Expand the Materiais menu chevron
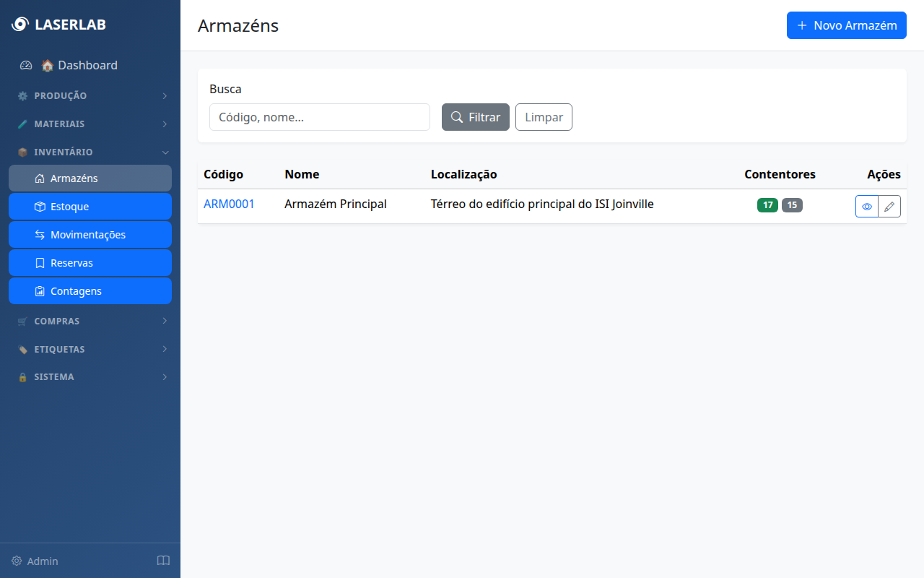 click(x=165, y=124)
